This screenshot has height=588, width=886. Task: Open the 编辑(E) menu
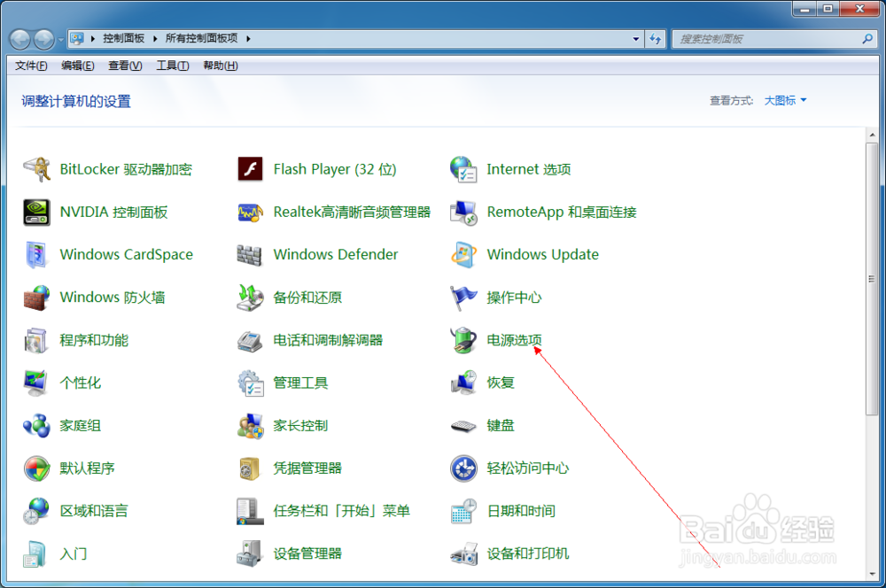[x=78, y=66]
